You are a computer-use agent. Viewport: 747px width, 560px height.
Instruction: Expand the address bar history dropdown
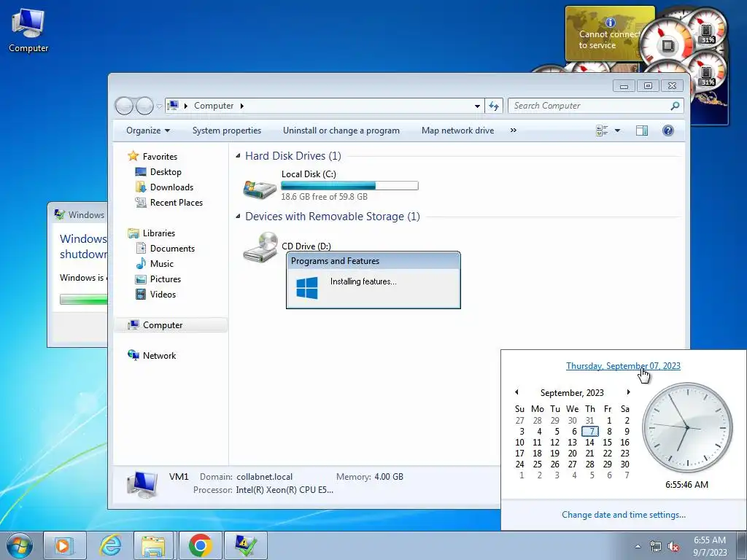point(477,106)
